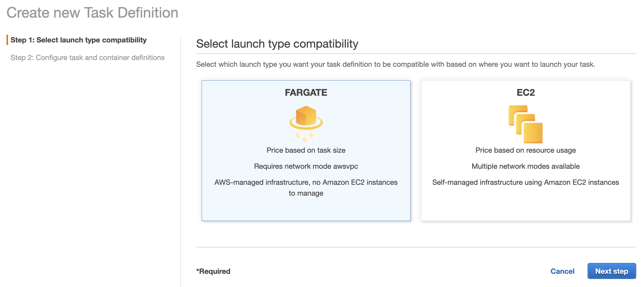Click the launch type instruction sentence
This screenshot has height=287, width=644.
[395, 64]
